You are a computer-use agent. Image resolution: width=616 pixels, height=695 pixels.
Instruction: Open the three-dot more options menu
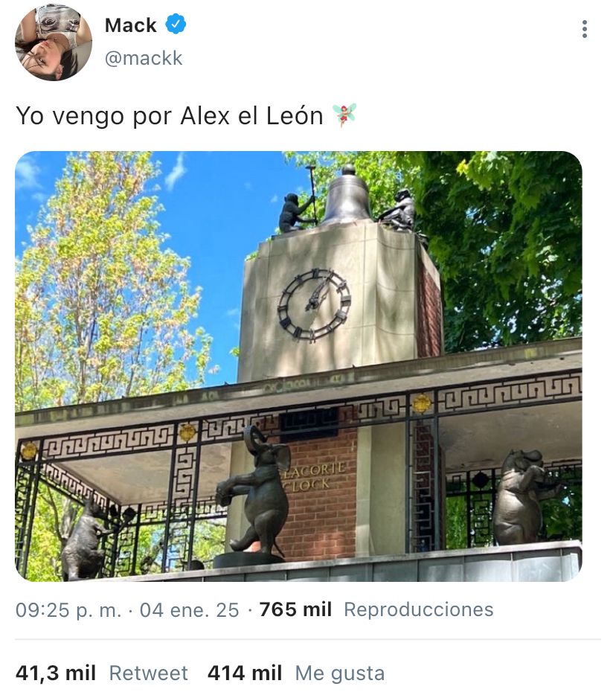tap(585, 29)
